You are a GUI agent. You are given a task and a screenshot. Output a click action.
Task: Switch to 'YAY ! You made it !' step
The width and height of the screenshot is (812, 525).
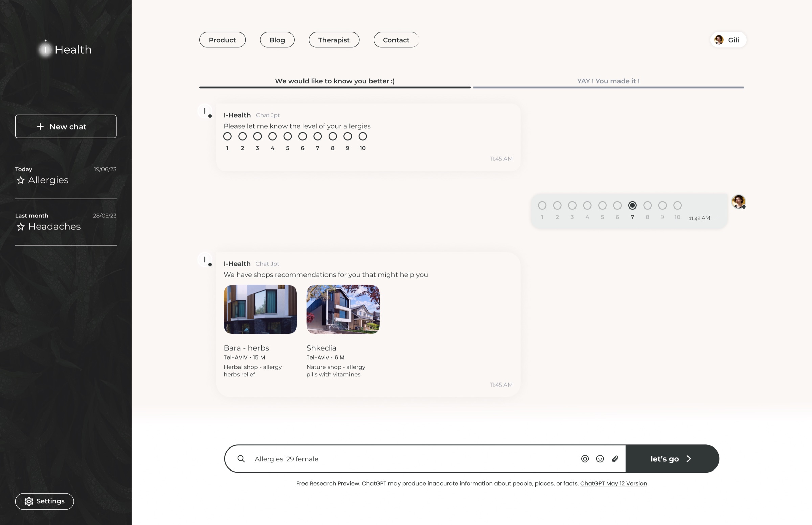(608, 82)
